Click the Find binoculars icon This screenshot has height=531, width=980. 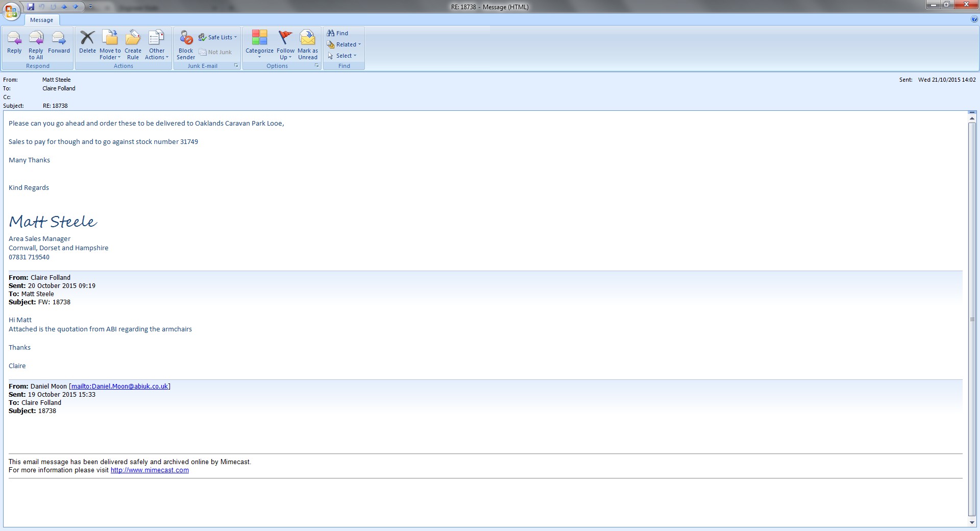[331, 33]
